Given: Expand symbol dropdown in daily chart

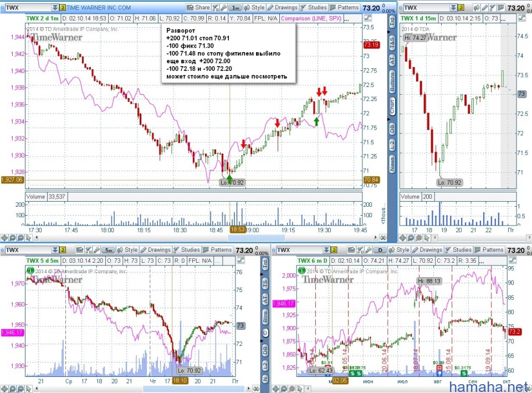Looking at the screenshot, I should [x=326, y=250].
